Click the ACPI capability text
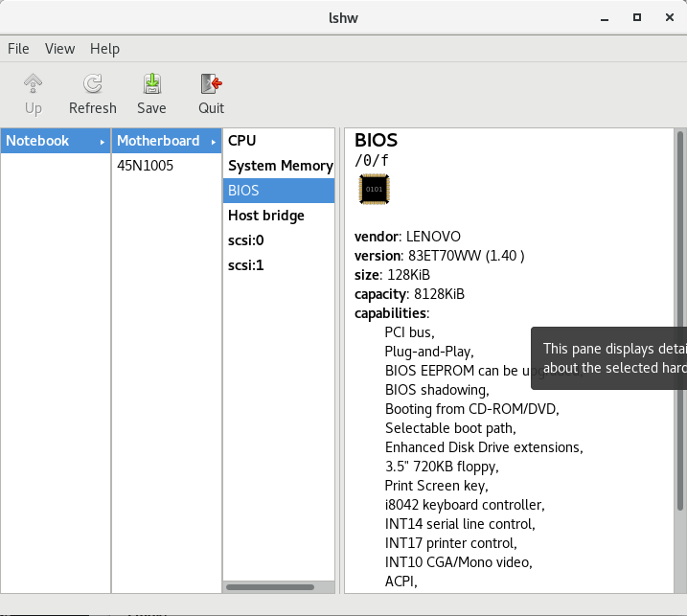This screenshot has width=687, height=616. point(401,582)
